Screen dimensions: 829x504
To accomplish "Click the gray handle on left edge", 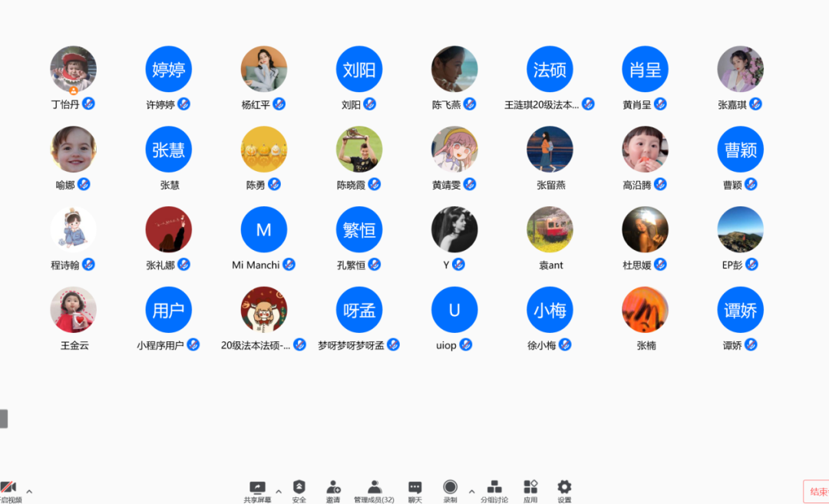I will [x=4, y=418].
